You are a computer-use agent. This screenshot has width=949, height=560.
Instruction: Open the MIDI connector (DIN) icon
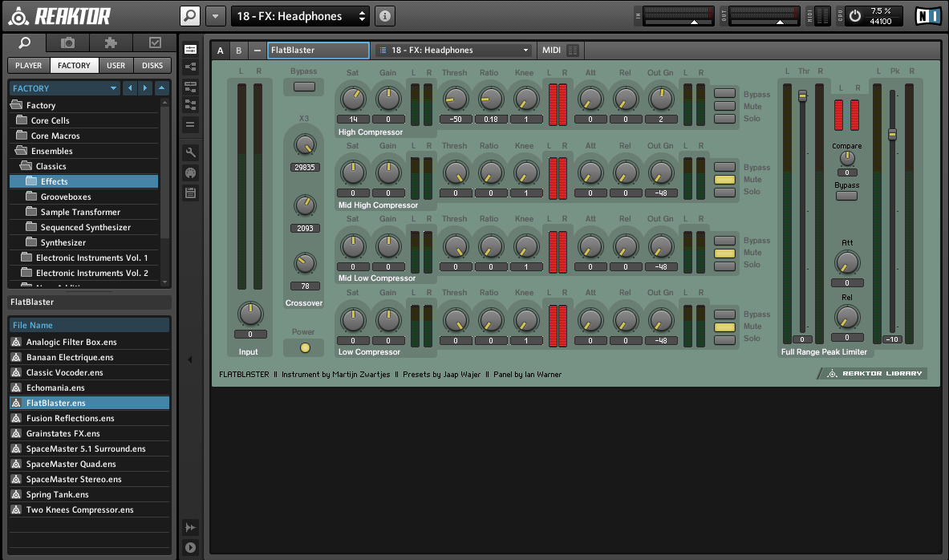coord(190,173)
